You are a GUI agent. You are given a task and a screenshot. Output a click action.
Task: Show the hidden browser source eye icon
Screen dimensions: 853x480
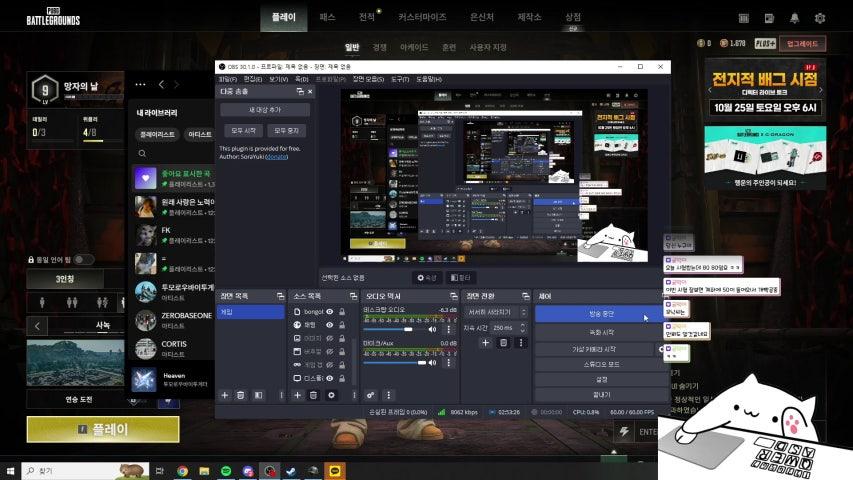(330, 351)
